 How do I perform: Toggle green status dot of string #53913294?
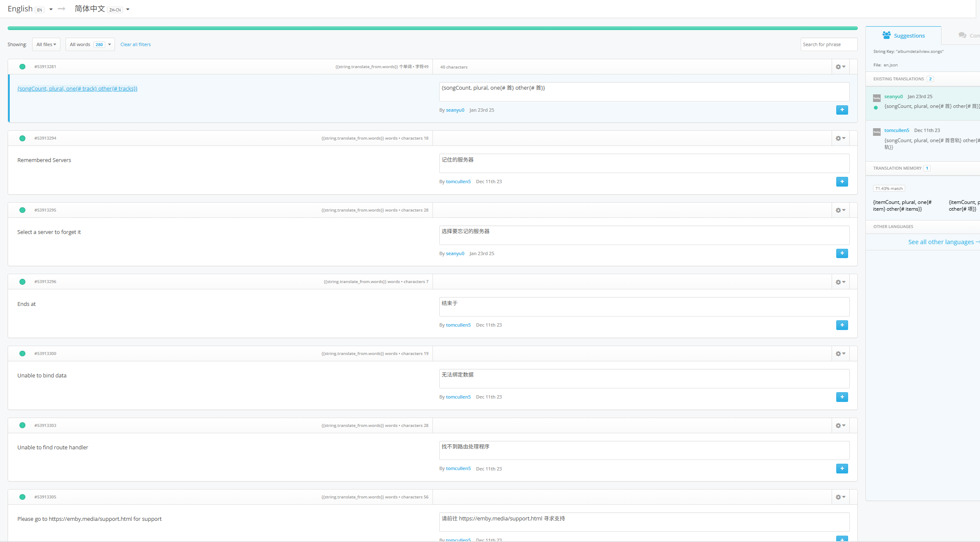[22, 138]
